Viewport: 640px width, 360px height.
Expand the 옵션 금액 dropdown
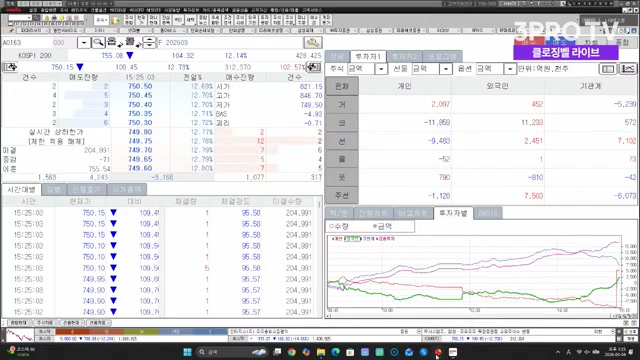pyautogui.click(x=510, y=69)
